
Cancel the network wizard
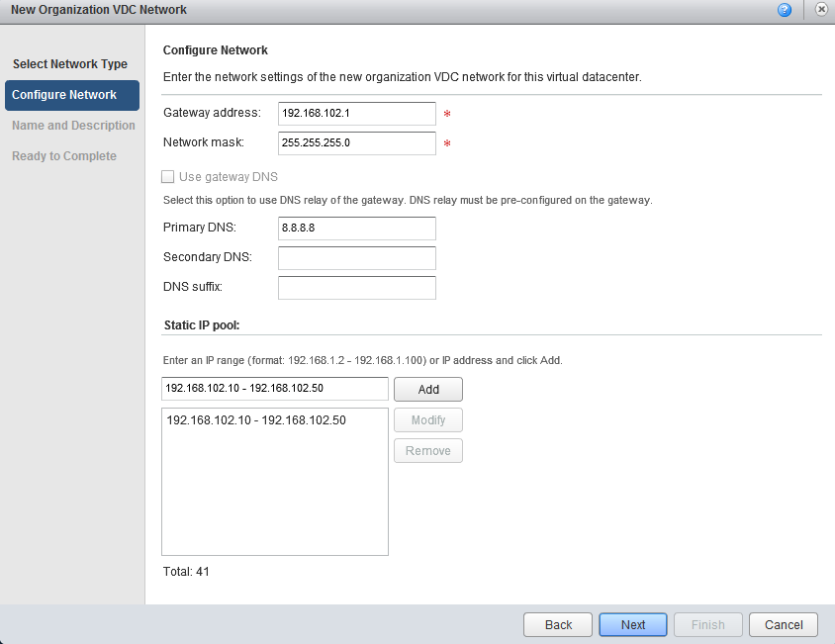(x=784, y=625)
